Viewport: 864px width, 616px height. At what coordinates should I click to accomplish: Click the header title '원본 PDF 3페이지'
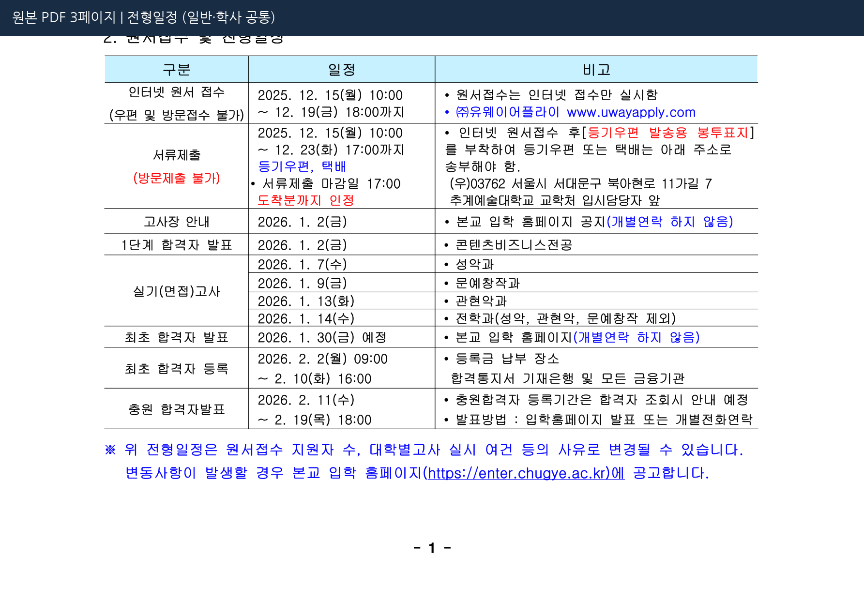[63, 17]
